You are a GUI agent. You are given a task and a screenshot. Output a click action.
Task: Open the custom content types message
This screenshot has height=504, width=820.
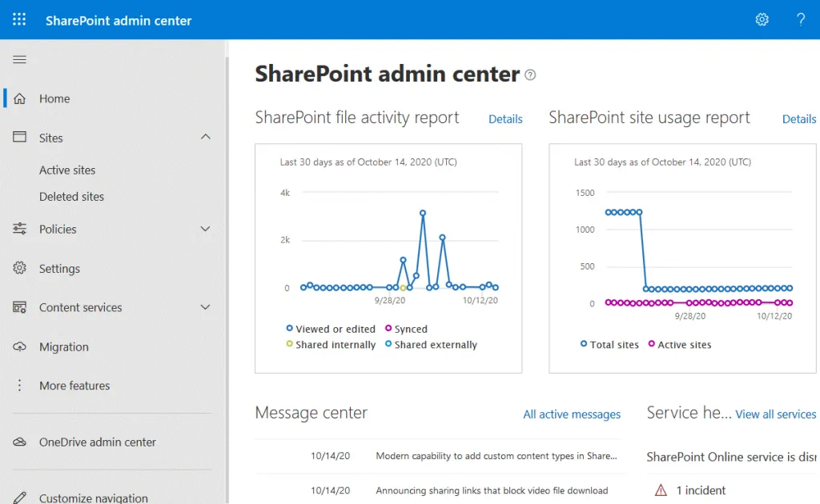click(496, 456)
